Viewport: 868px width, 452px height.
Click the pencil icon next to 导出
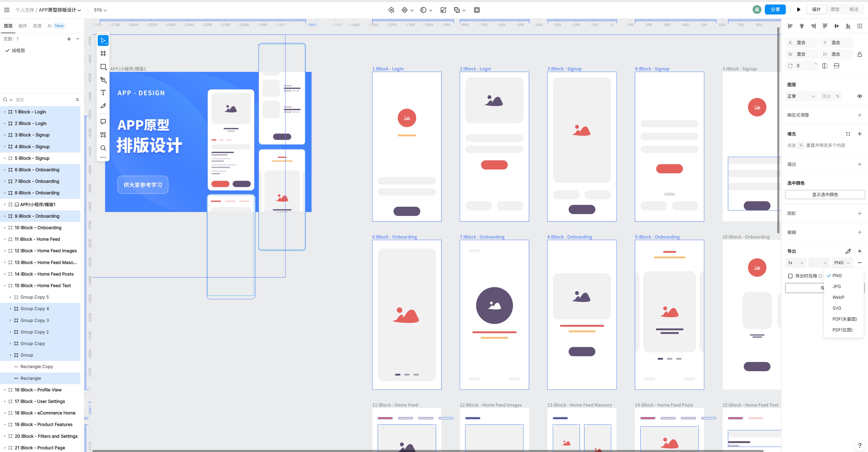[848, 251]
